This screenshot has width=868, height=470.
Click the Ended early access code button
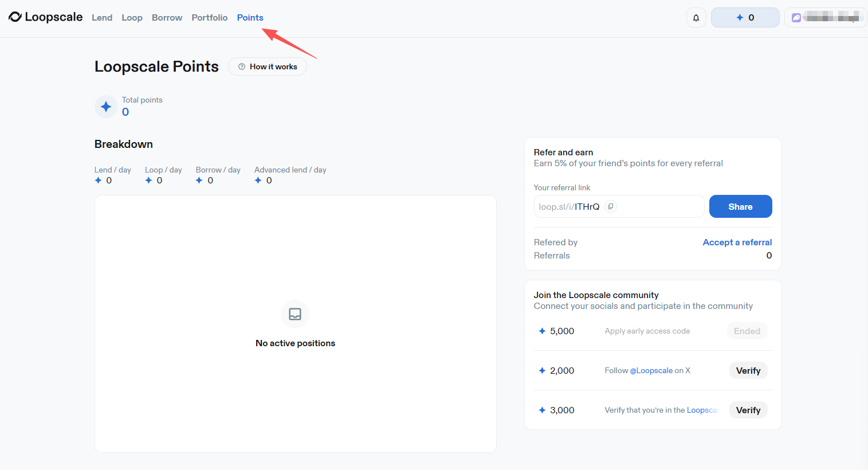(x=747, y=331)
